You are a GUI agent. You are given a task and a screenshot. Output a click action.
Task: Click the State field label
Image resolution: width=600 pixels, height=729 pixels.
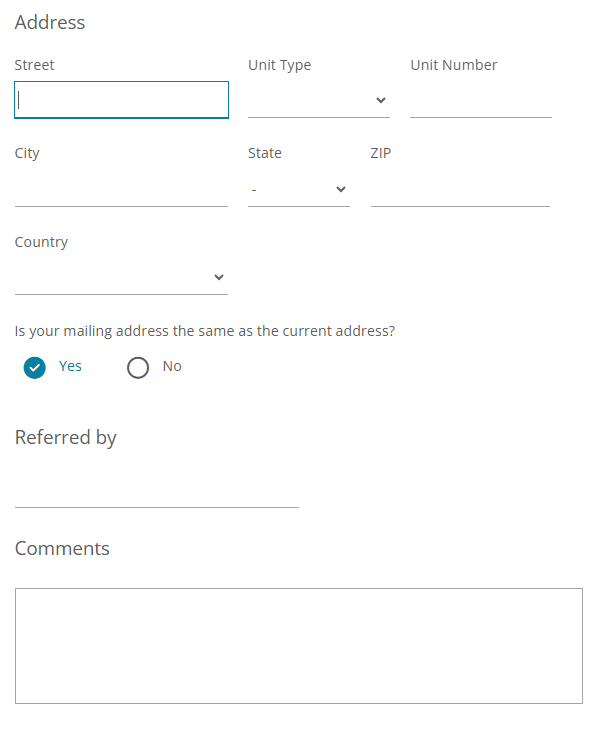point(265,153)
